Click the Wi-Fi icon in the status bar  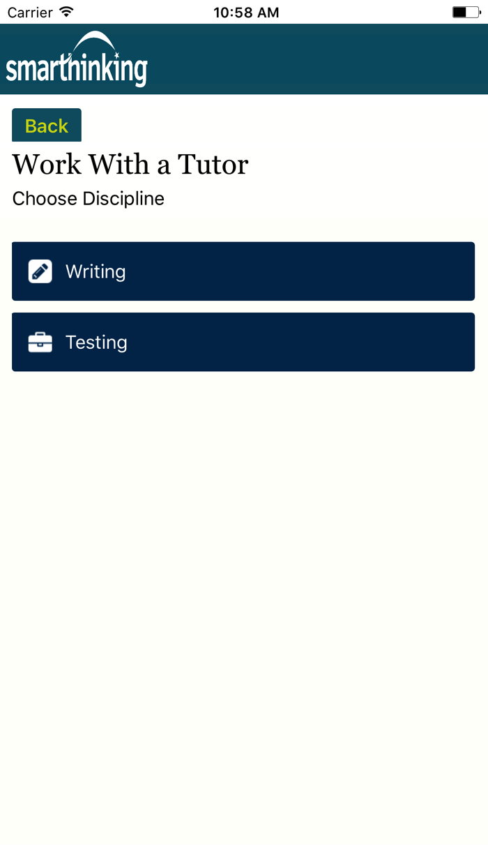click(63, 12)
